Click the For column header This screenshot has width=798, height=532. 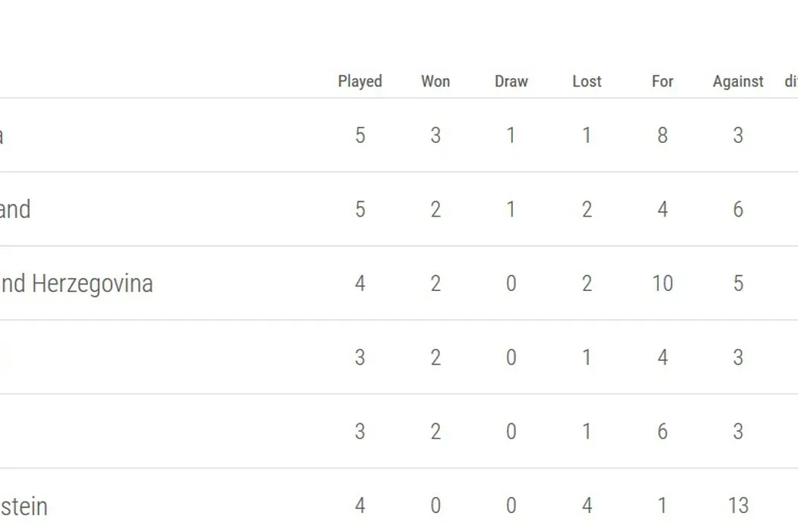[x=662, y=81]
